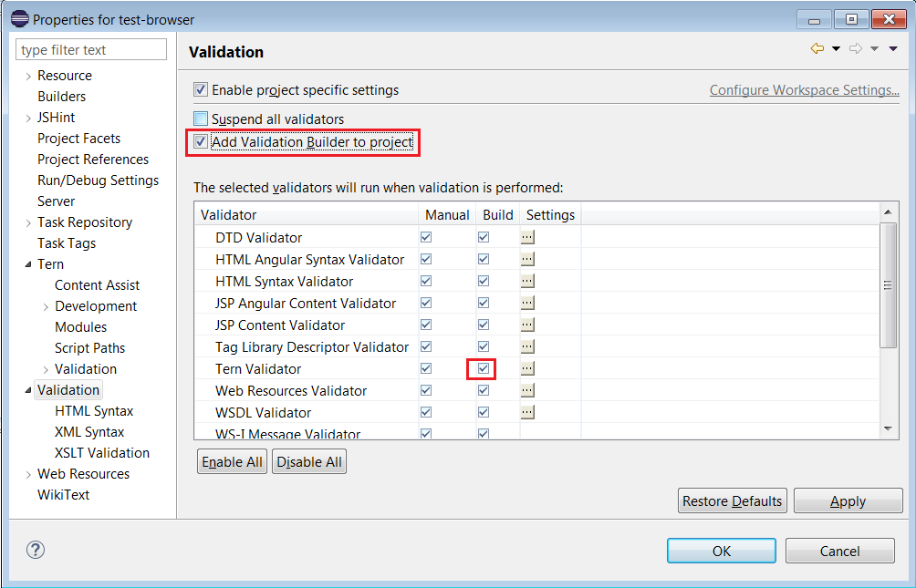Viewport: 916px width, 588px height.
Task: Open HTML Syntax Validator settings icon
Action: tap(527, 280)
